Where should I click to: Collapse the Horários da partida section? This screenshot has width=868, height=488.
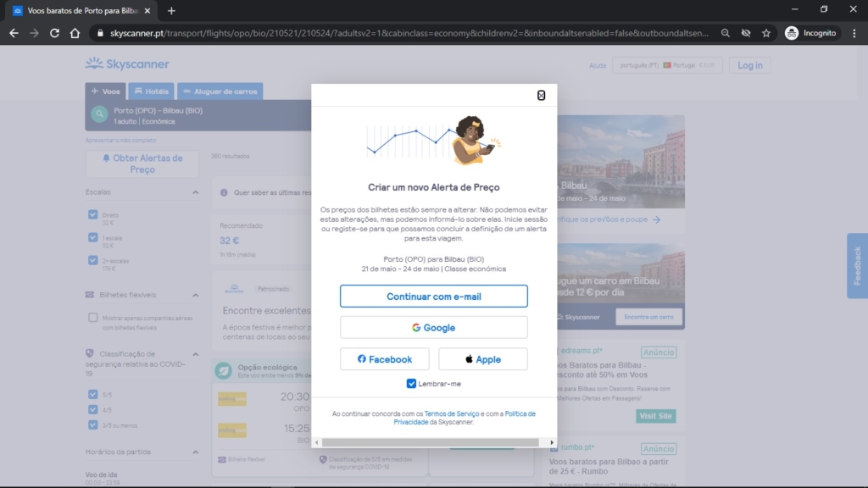pos(196,452)
